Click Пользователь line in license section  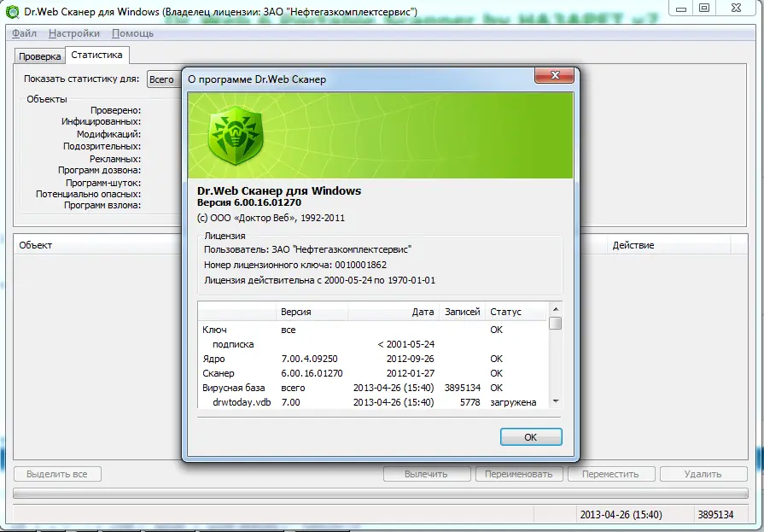click(307, 249)
